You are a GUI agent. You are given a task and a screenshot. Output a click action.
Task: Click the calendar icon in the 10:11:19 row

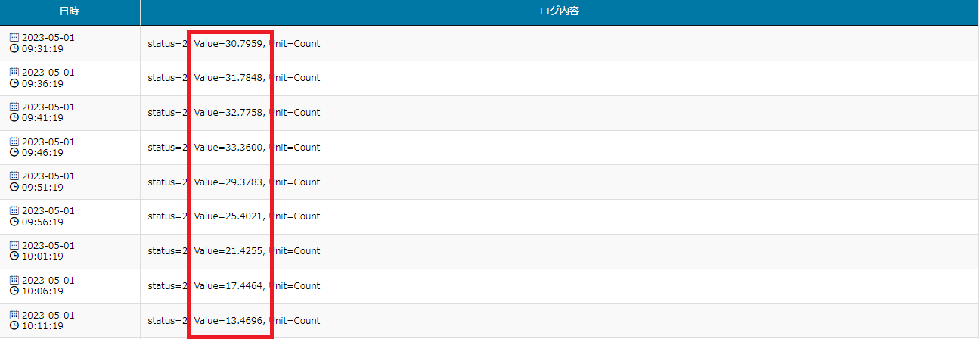tap(14, 315)
